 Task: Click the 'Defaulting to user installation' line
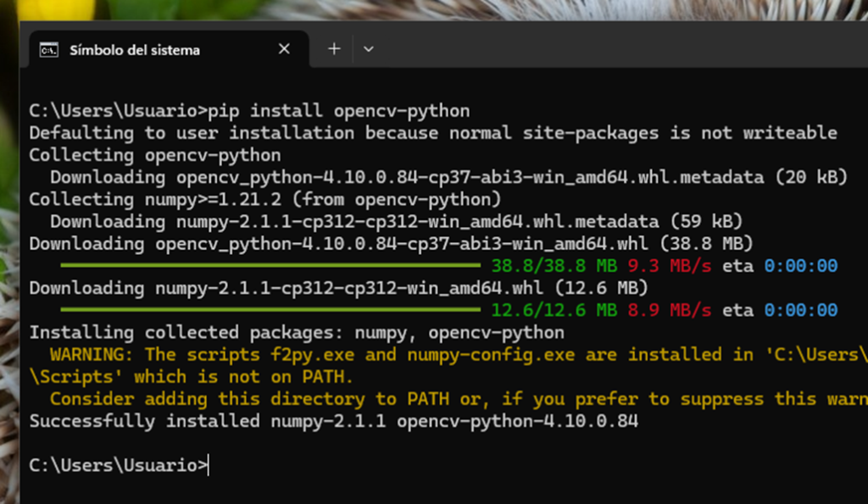point(433,133)
